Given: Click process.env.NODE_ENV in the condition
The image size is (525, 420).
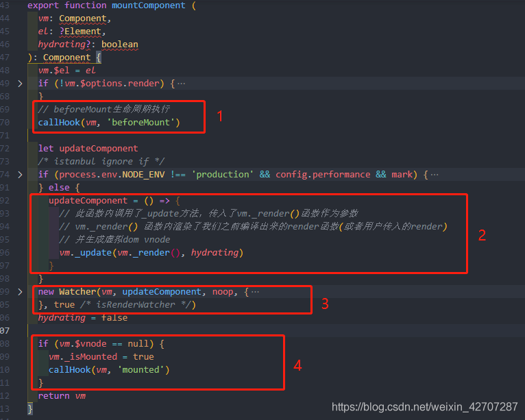Looking at the screenshot, I should (x=112, y=175).
